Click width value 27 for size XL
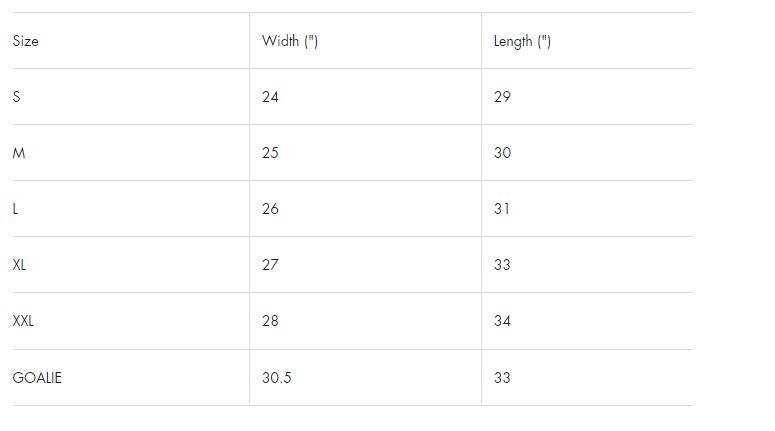775x431 pixels. click(x=270, y=265)
